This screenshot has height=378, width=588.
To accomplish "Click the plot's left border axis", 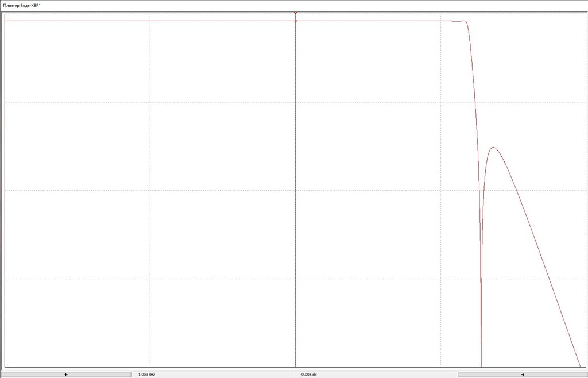I will 5,190.
